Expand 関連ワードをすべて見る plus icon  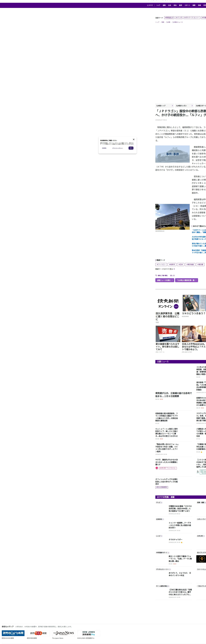click(174, 269)
